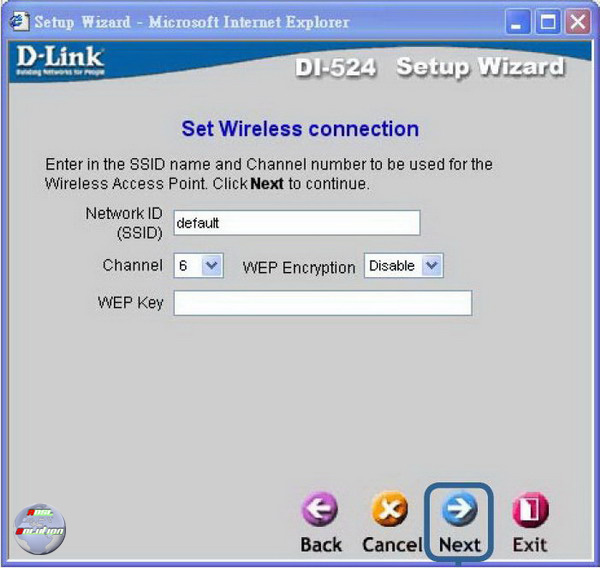
Task: Maximize the Setup Wizard window
Action: pos(548,21)
